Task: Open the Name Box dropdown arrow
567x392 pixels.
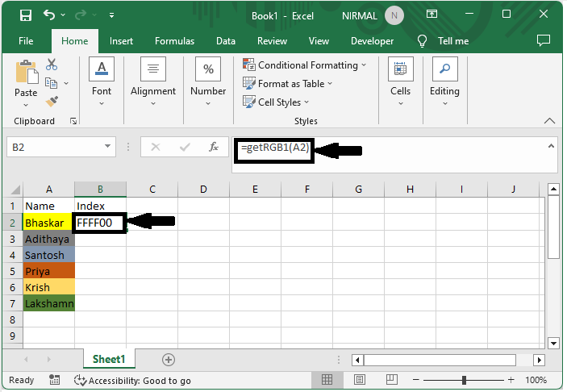Action: (107, 146)
